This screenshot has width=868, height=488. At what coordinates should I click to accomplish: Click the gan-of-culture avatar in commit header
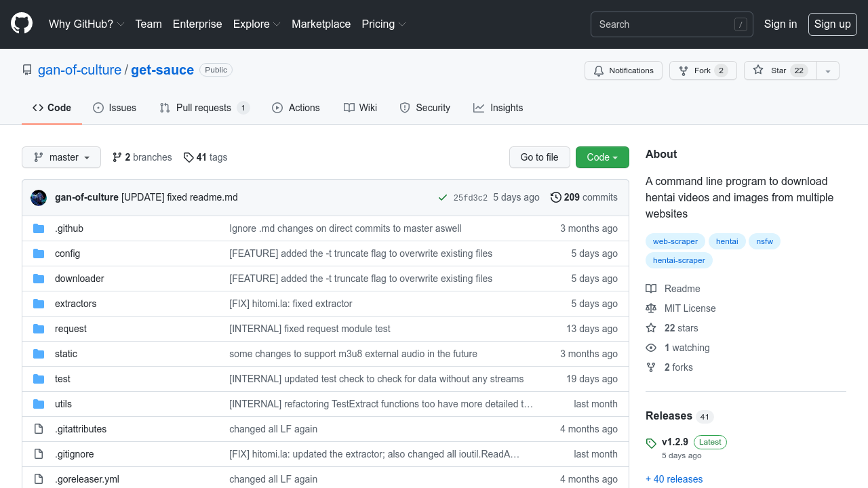coord(39,198)
